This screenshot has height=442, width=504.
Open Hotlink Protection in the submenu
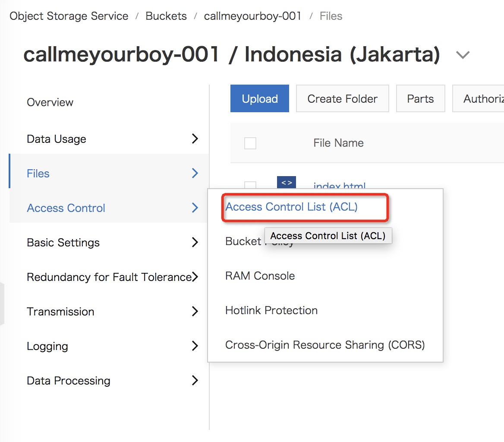[271, 310]
